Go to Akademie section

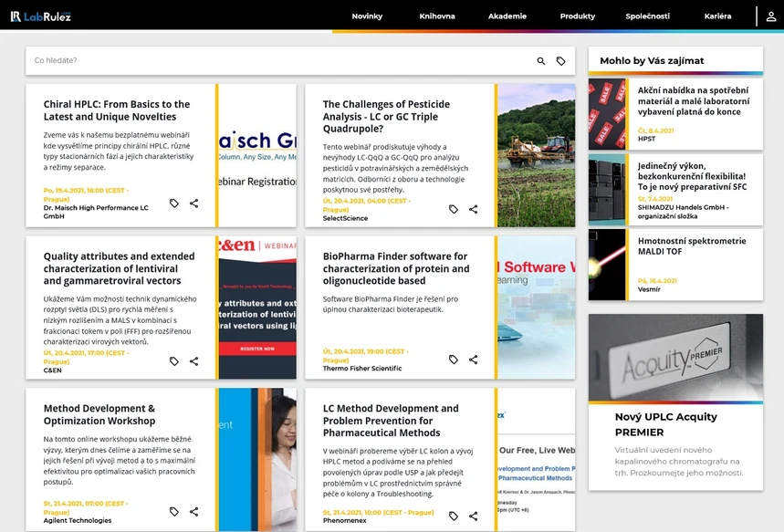507,16
